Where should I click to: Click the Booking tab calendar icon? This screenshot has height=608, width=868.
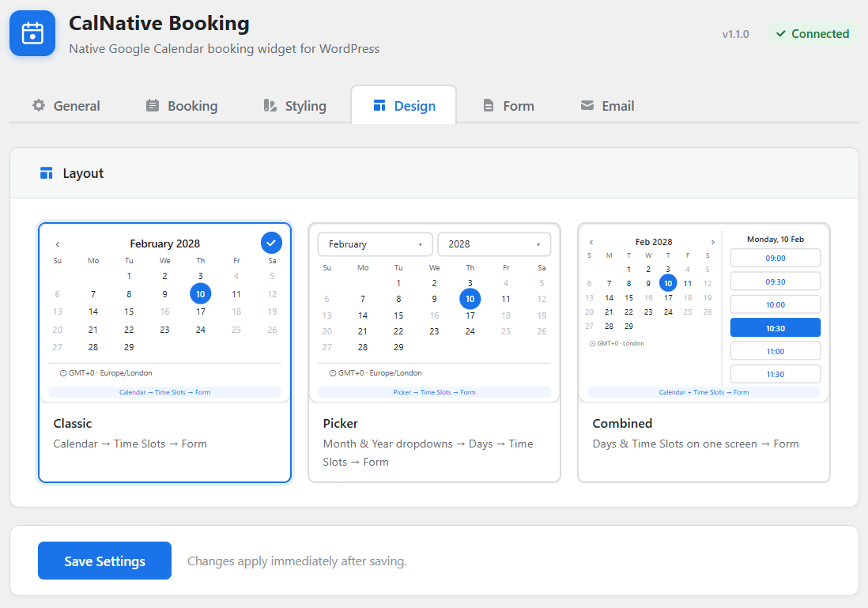point(153,105)
